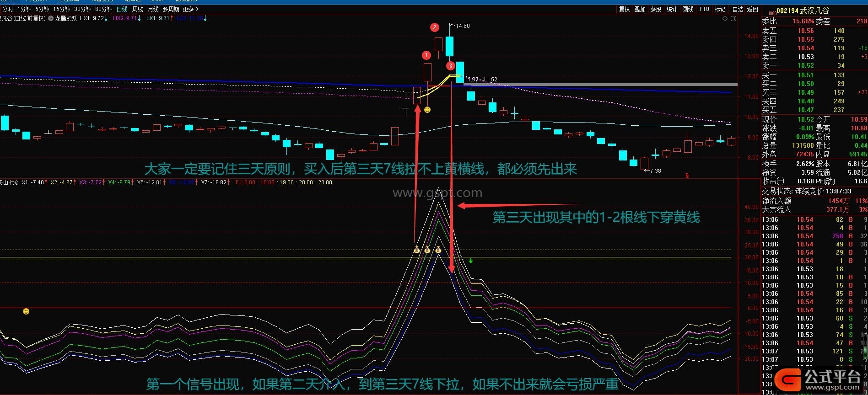Click the 换手 2.62% turnover value
Screen dimensions: 868x395
click(x=805, y=164)
